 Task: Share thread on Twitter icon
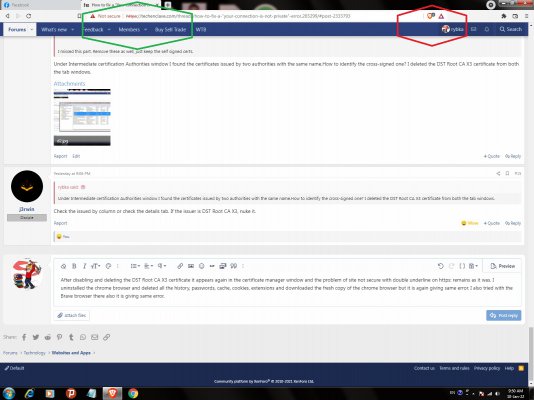point(36,337)
